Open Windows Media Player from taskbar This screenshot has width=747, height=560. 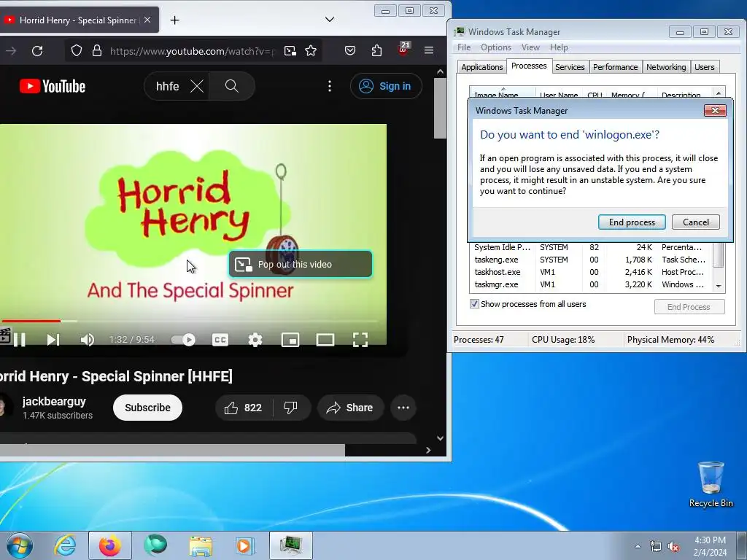tap(245, 545)
